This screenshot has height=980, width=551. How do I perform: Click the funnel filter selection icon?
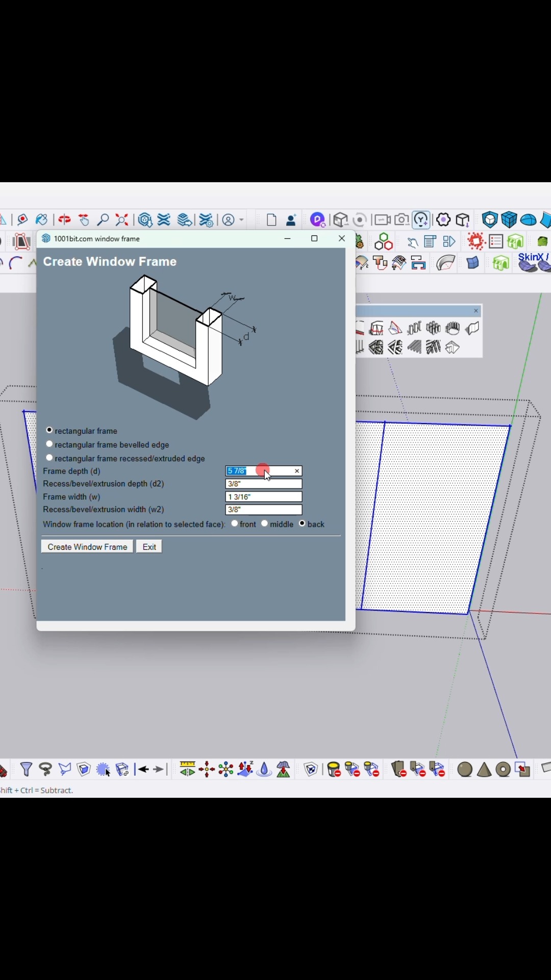pos(26,769)
